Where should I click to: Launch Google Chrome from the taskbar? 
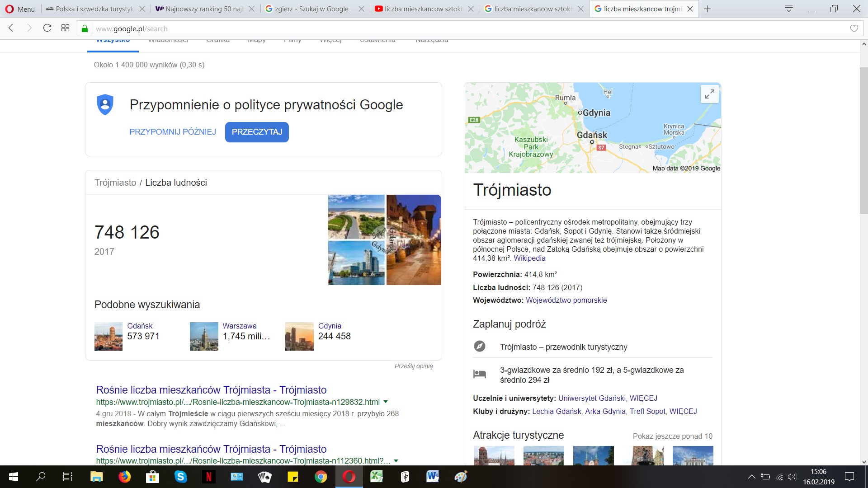(321, 477)
